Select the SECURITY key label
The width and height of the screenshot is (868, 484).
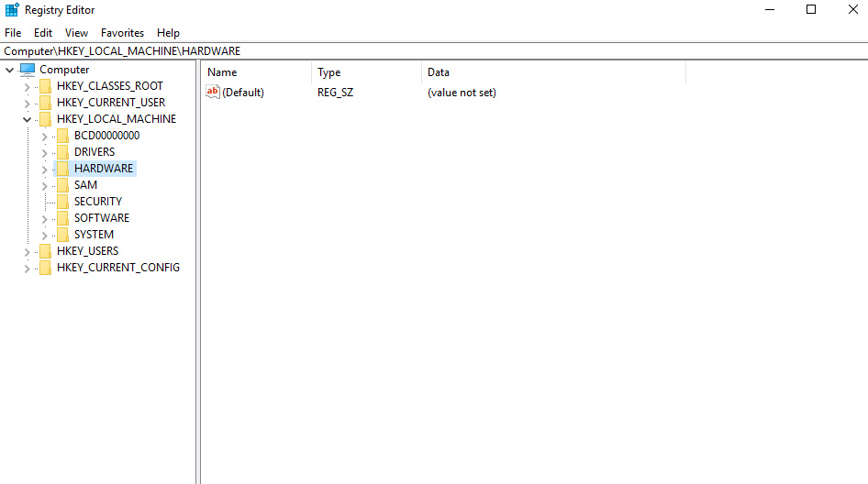click(x=98, y=202)
